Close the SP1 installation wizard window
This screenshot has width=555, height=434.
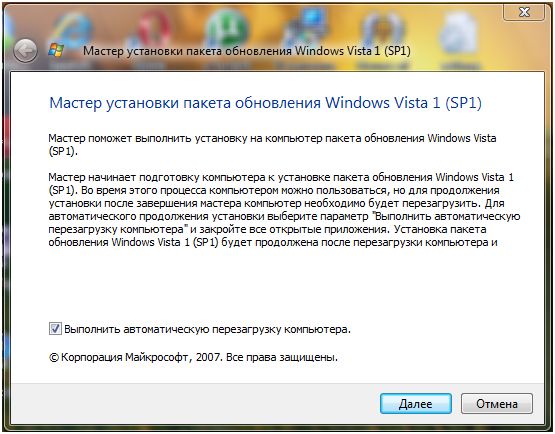524,12
